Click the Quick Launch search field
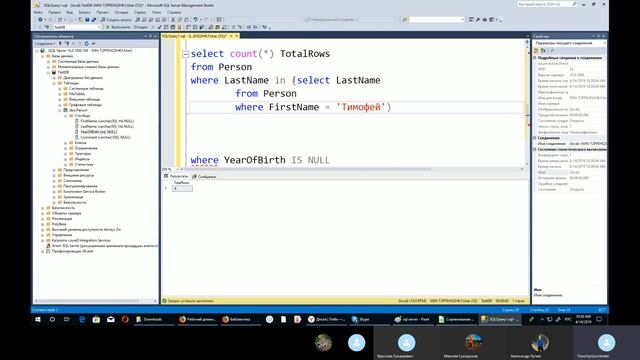640x360 pixels. point(547,4)
